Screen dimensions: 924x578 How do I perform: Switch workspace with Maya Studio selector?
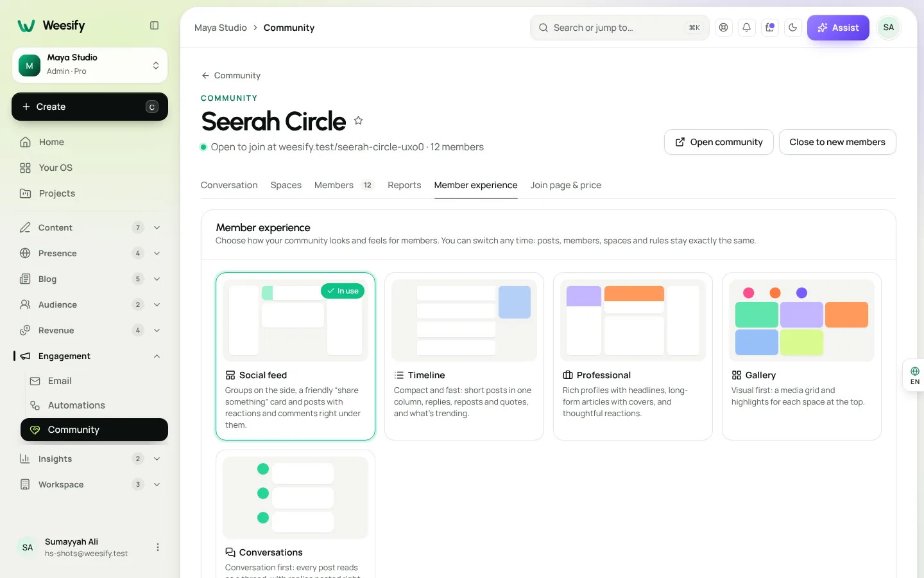[90, 65]
